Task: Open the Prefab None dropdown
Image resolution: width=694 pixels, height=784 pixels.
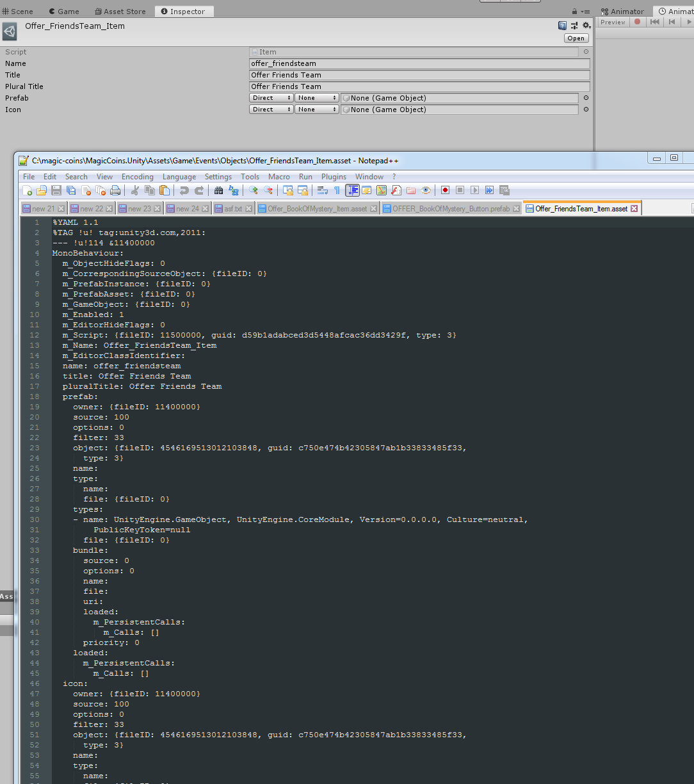Action: (x=316, y=98)
